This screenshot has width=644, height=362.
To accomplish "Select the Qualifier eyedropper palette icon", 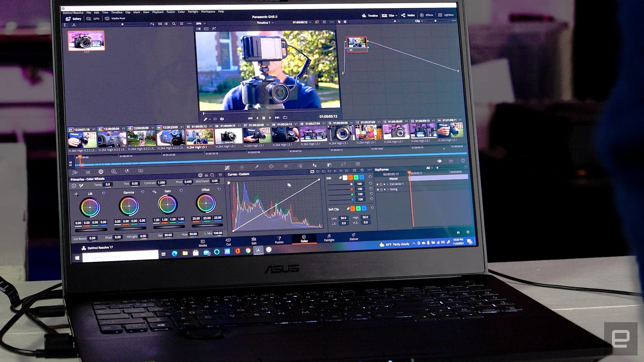I will [257, 167].
